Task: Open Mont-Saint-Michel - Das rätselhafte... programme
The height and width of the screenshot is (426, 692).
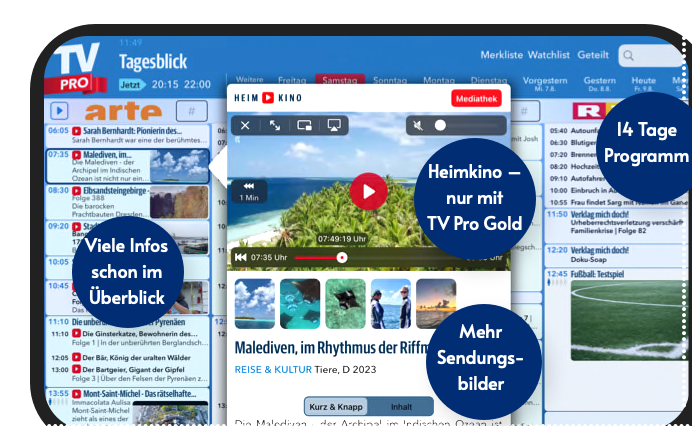Action: pos(139,393)
